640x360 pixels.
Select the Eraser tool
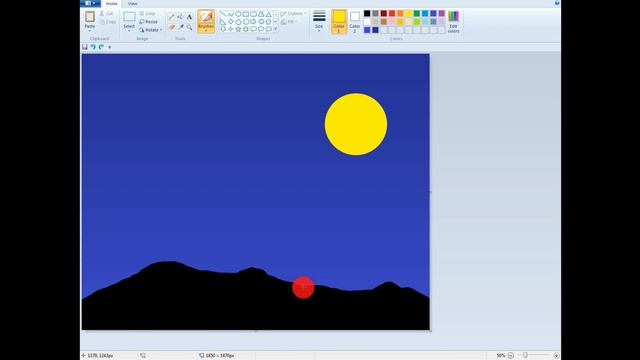click(171, 27)
